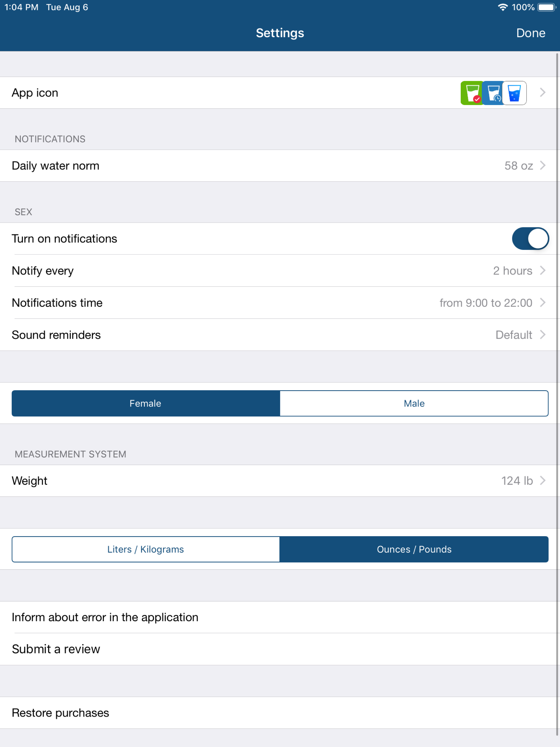Image resolution: width=560 pixels, height=747 pixels.
Task: Select the blue glass with clock icon
Action: (x=493, y=93)
